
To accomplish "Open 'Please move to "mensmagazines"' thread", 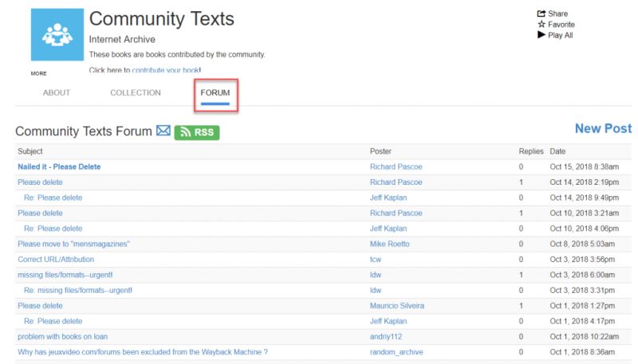I will 73,244.
